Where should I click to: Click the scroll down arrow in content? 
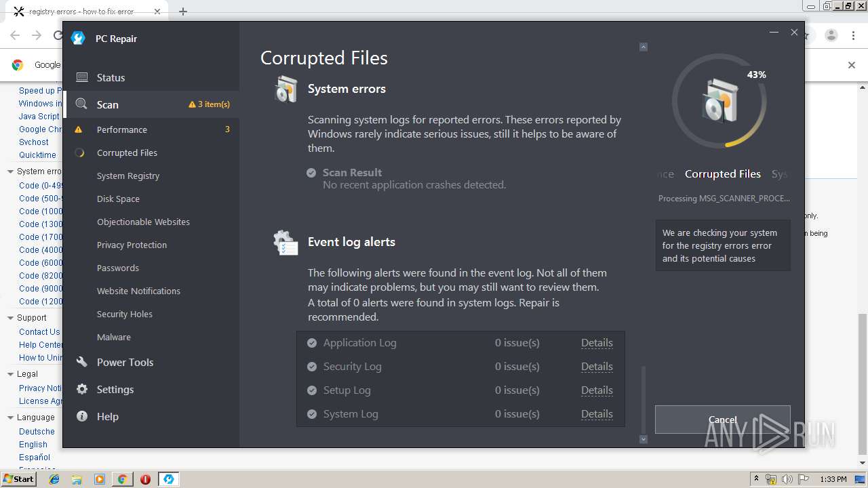tap(644, 439)
